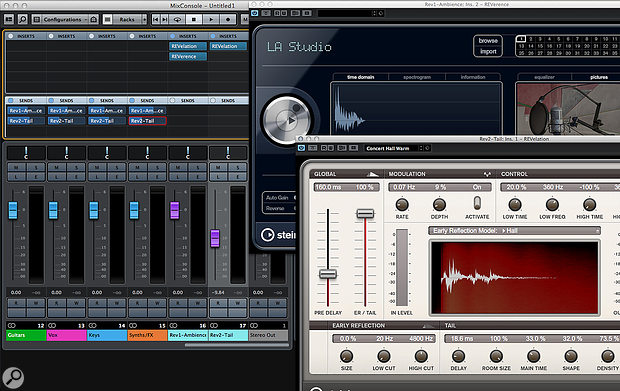Image resolution: width=620 pixels, height=391 pixels.
Task: Click the purple Rev1-Ambience channel fader
Action: [174, 210]
